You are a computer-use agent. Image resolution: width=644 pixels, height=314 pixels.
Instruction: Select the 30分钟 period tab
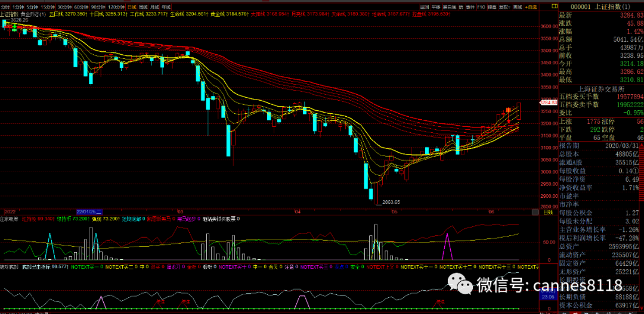pyautogui.click(x=64, y=7)
